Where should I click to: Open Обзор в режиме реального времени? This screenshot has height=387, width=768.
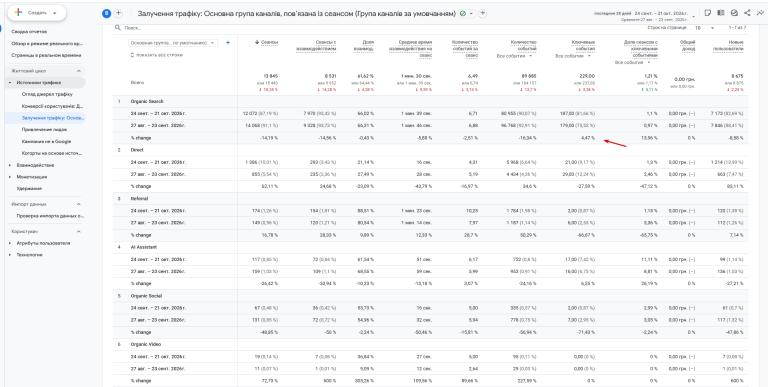click(46, 44)
